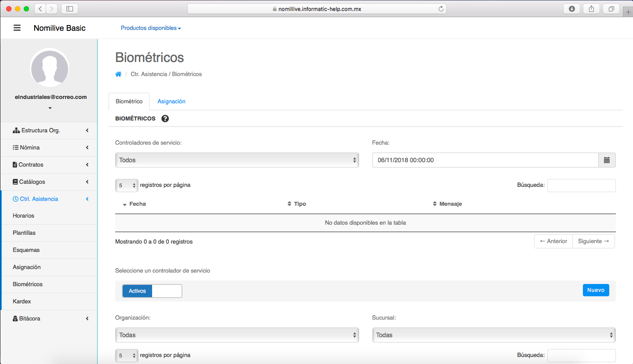Sort the table by Tipo column
This screenshot has width=633, height=364.
click(x=300, y=204)
